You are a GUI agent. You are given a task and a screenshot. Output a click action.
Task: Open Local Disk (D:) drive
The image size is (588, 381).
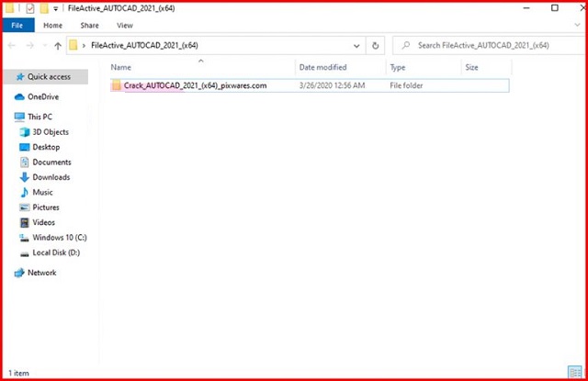(56, 252)
